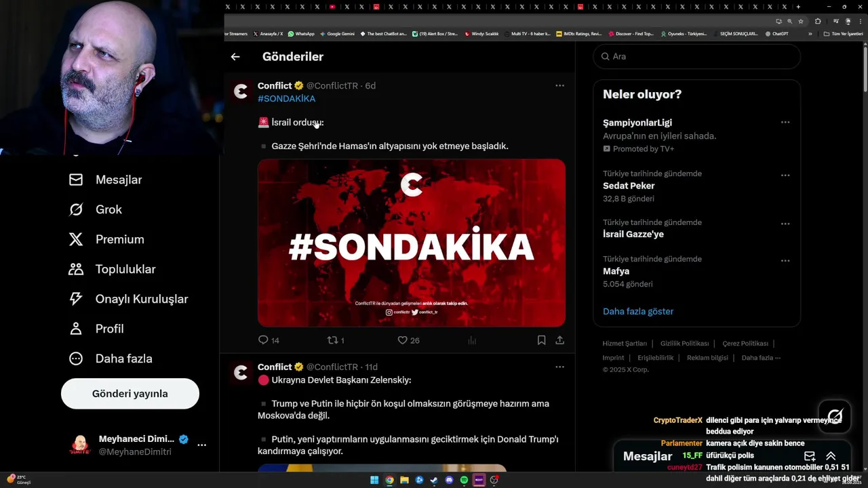Viewport: 868px width, 488px height.
Task: Follow the Daha fazla göster link
Action: click(x=638, y=312)
